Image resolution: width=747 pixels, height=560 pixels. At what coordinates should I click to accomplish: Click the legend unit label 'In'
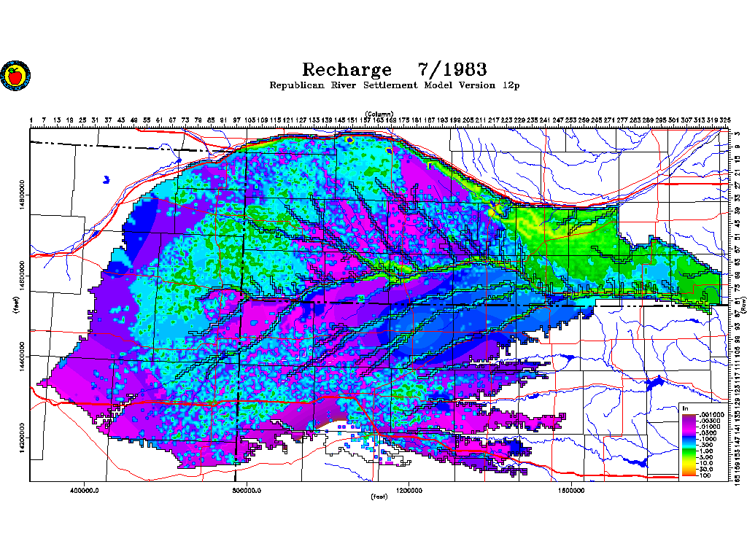click(686, 408)
